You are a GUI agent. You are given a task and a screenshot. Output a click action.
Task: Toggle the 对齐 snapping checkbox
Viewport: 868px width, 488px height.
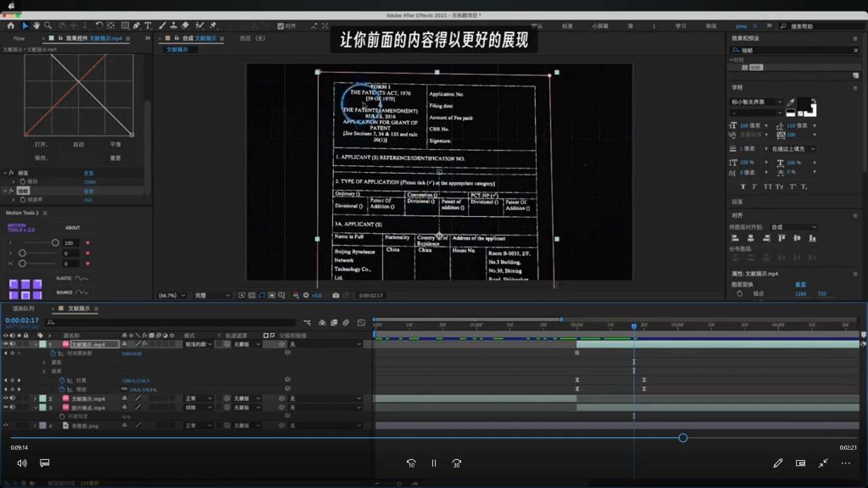tap(282, 25)
